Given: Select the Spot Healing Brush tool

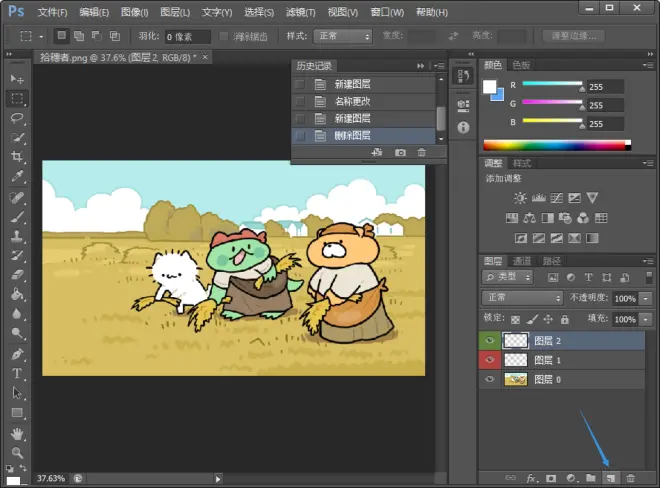Looking at the screenshot, I should point(17,197).
